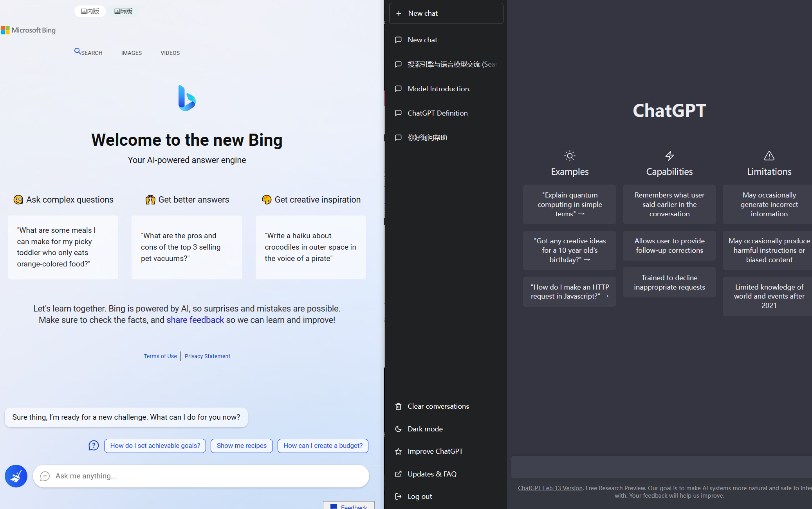This screenshot has height=509, width=812.
Task: Click the Get better answers emoji
Action: [150, 200]
